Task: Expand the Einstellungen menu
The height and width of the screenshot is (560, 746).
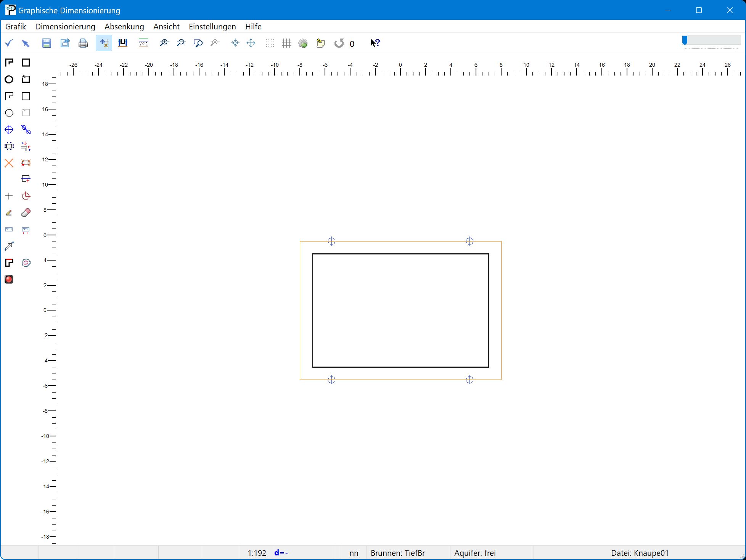Action: [212, 27]
